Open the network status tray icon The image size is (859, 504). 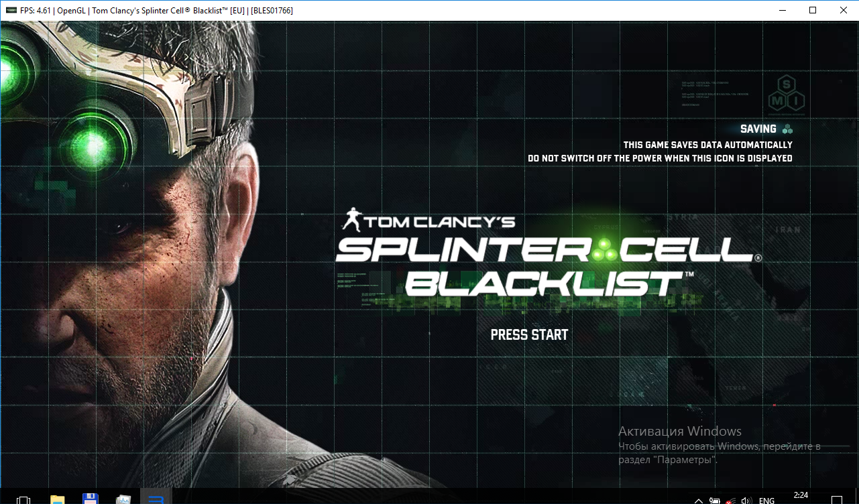coord(730,500)
